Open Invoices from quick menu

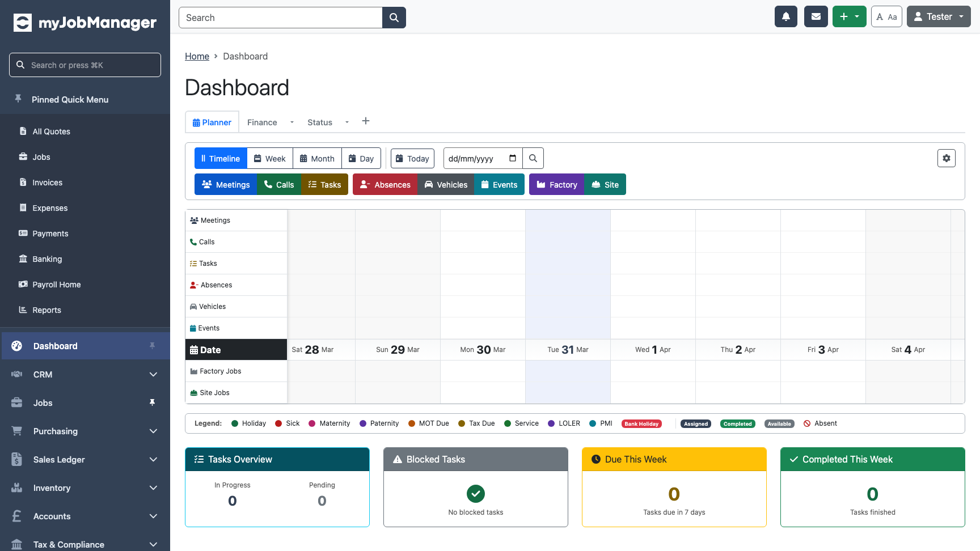pos(47,183)
